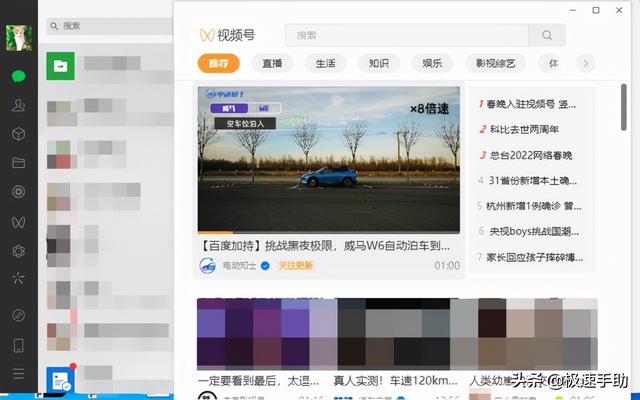The width and height of the screenshot is (640, 400).
Task: Play the blue car parking video thumbnail
Action: 329,159
